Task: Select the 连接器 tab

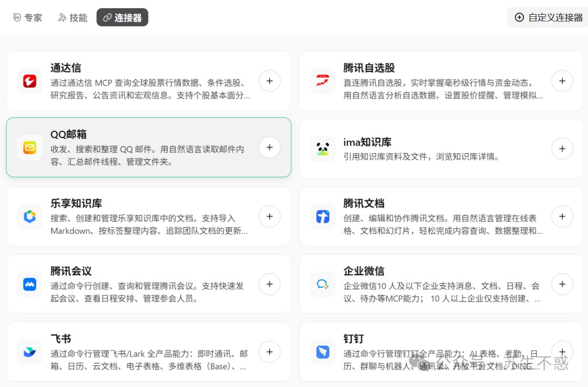Action: coord(122,17)
